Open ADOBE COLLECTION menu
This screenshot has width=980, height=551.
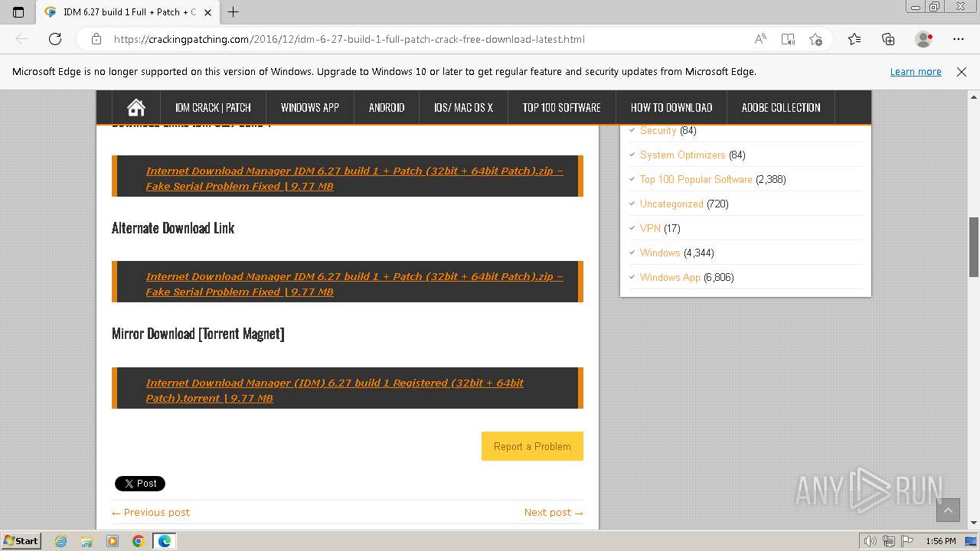click(781, 107)
